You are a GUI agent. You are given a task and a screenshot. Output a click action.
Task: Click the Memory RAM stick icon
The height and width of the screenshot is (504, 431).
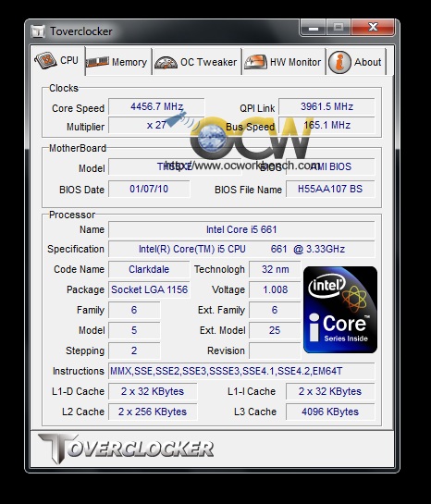[x=98, y=62]
